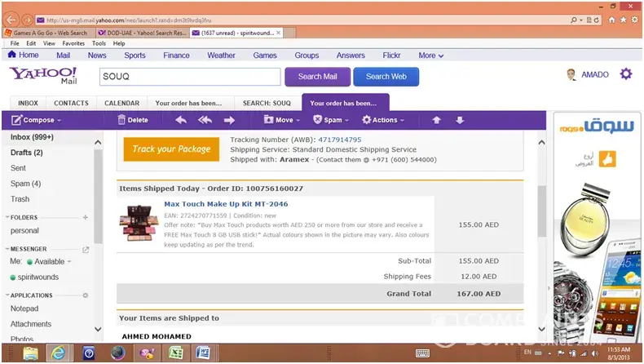Screen dimensions: 644x364
Task: Click the browser forward arrow button
Action: [27, 20]
